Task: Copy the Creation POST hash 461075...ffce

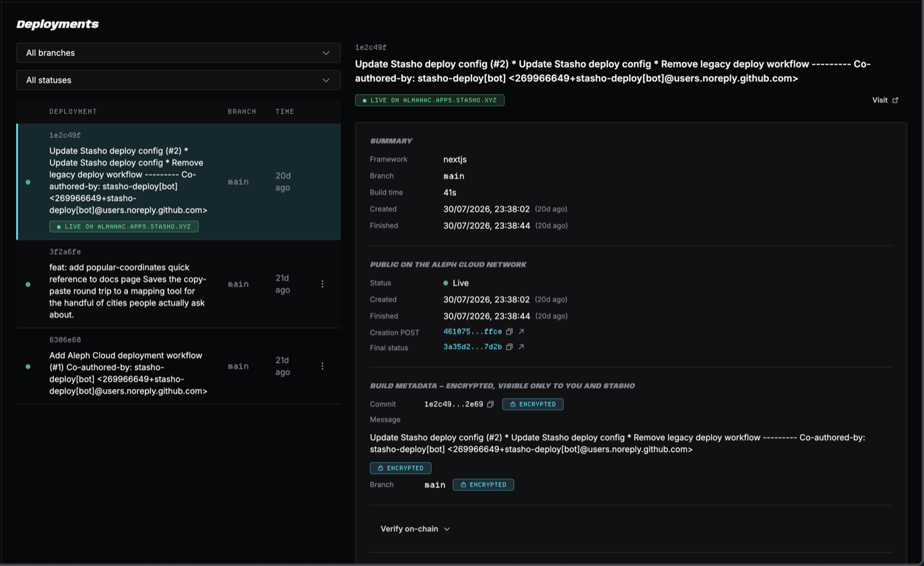Action: (x=509, y=332)
